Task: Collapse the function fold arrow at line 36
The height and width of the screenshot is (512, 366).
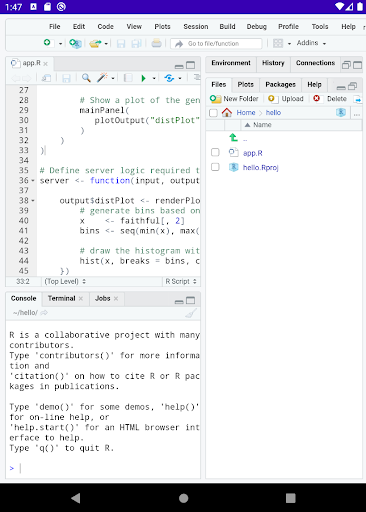Action: point(33,181)
